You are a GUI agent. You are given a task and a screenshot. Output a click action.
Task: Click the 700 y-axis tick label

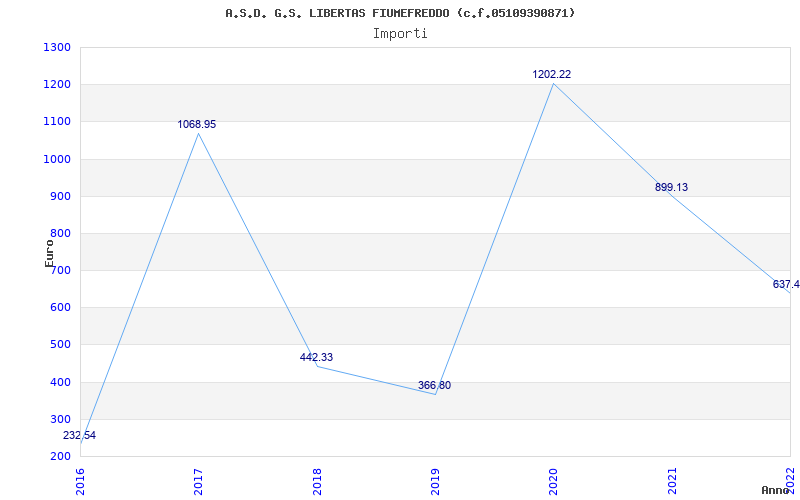pyautogui.click(x=60, y=271)
